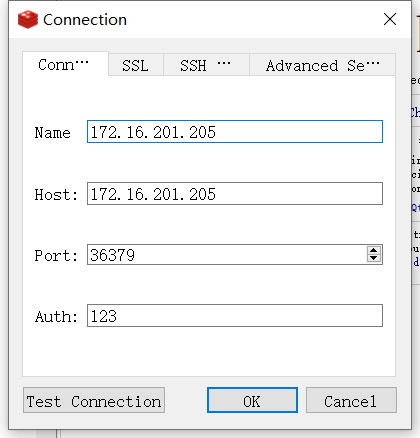Focus the Host address input field
This screenshot has width=420, height=438.
click(x=235, y=193)
